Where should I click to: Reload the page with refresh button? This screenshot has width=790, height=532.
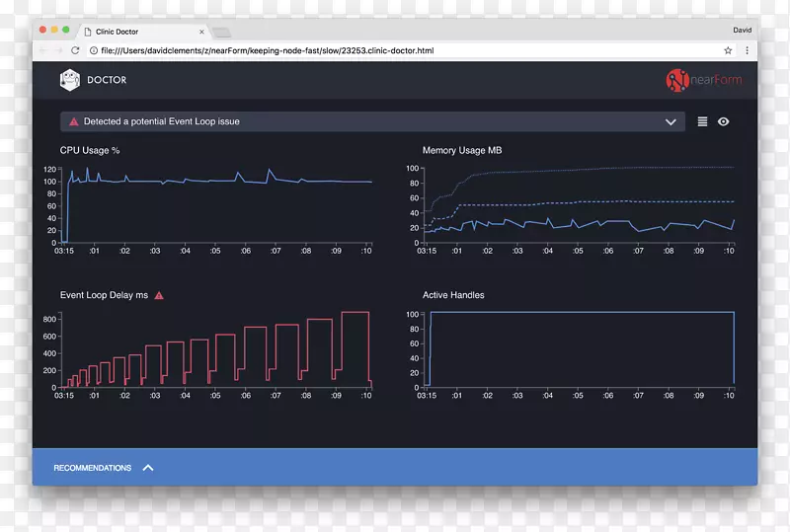76,50
